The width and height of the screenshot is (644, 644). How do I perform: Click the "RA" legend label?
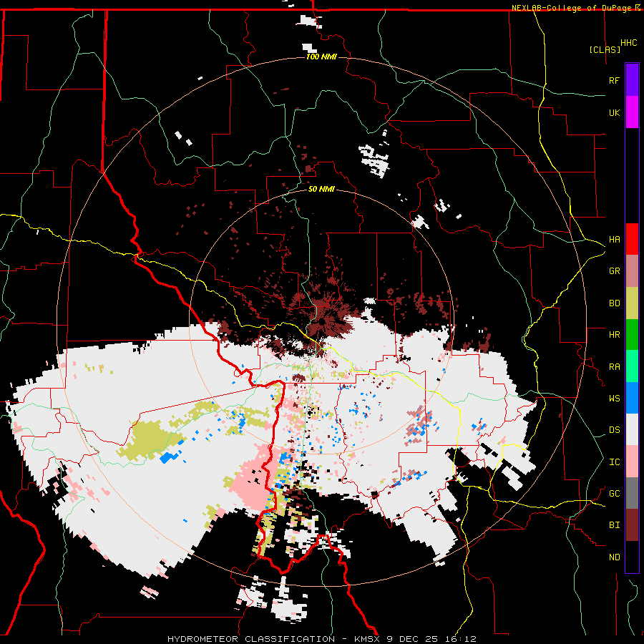(614, 367)
